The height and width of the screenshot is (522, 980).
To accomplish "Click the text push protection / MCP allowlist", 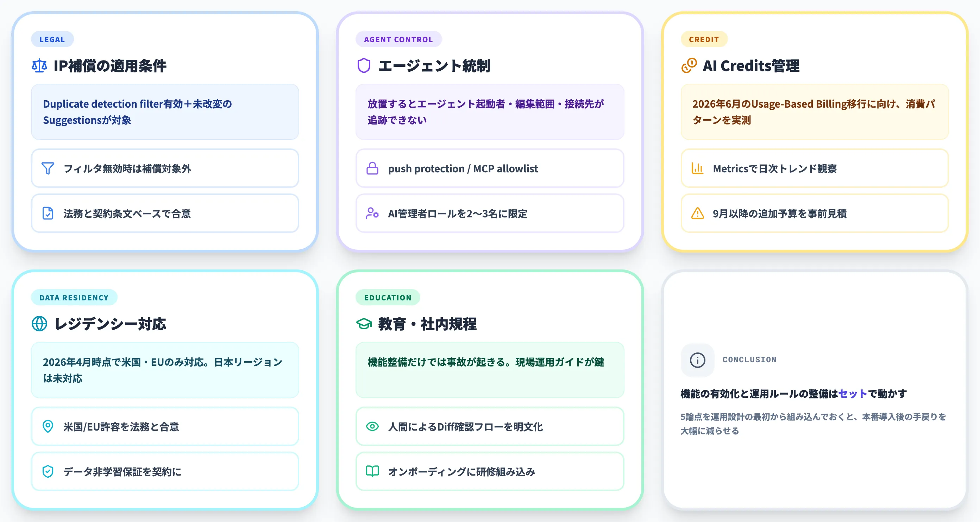I will [463, 168].
